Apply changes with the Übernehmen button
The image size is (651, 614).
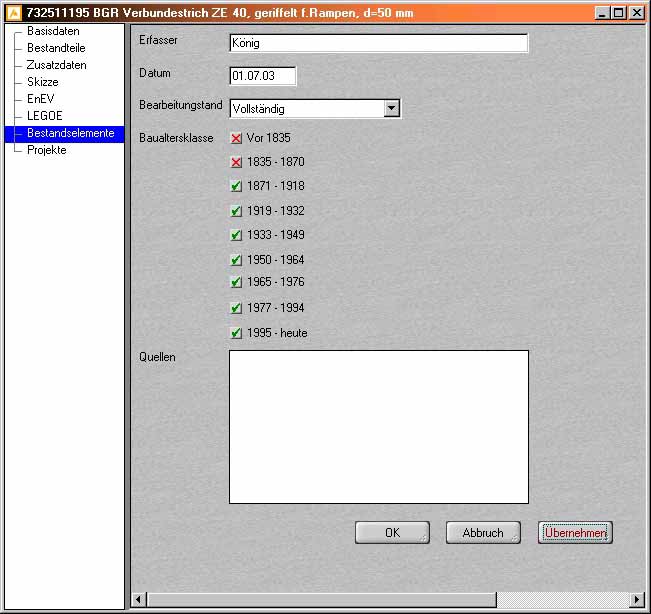[x=575, y=533]
